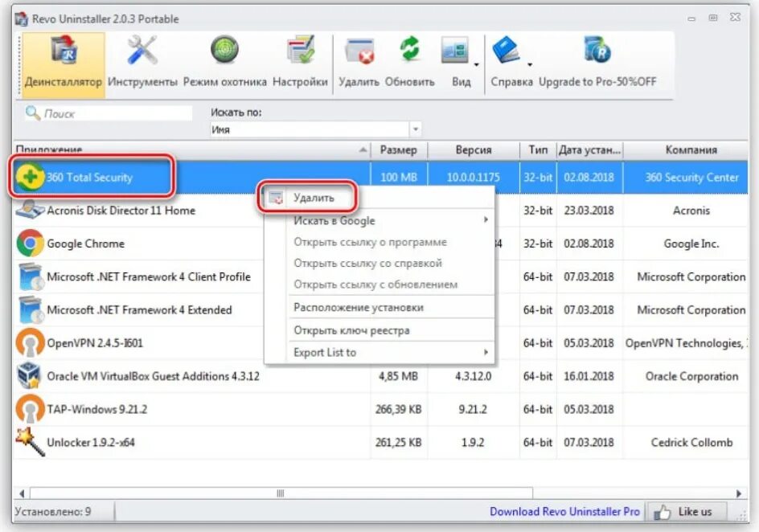
Task: Click the Revo Uninstaller title bar icon
Action: click(x=21, y=18)
